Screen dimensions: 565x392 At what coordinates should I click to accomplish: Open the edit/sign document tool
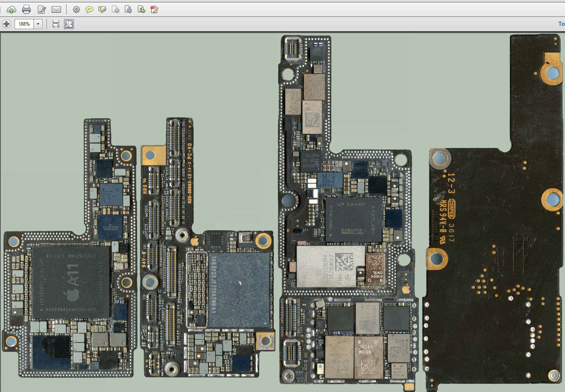(41, 9)
